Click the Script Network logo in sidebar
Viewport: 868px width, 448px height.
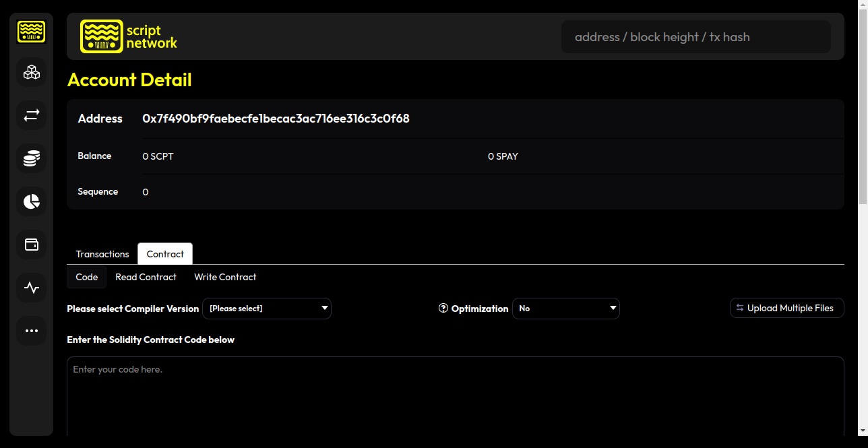click(x=31, y=32)
